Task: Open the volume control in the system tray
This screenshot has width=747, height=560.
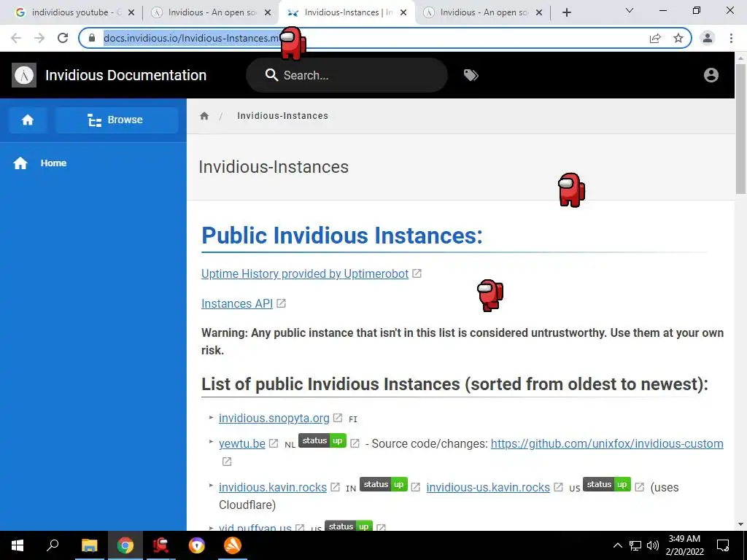Action: (652, 545)
